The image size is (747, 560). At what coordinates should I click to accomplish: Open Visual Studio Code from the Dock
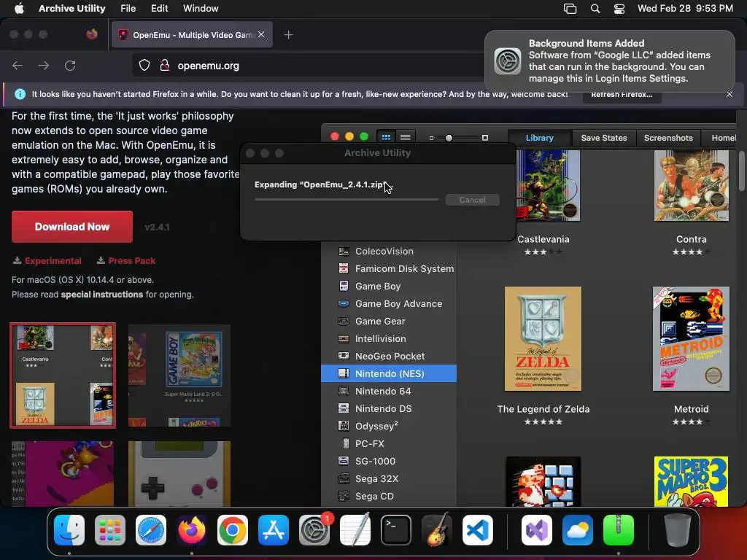point(478,530)
